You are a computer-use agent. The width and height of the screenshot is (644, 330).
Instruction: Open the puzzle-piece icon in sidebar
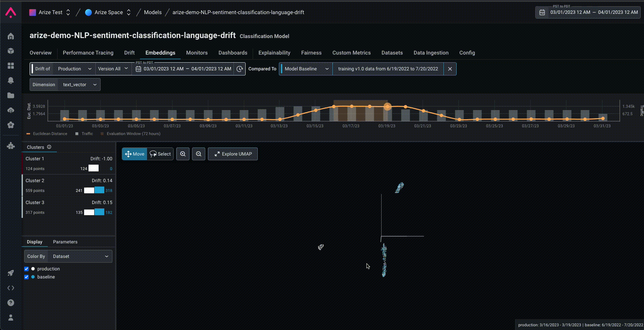click(11, 145)
